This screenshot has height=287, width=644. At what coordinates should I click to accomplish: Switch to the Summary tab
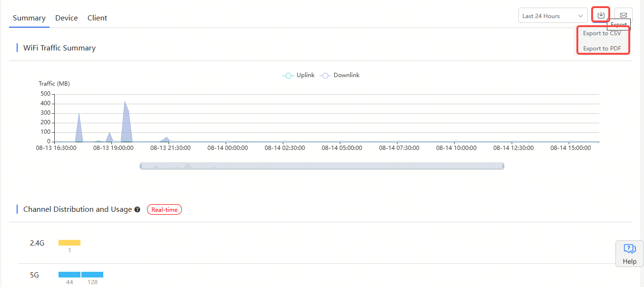point(29,18)
